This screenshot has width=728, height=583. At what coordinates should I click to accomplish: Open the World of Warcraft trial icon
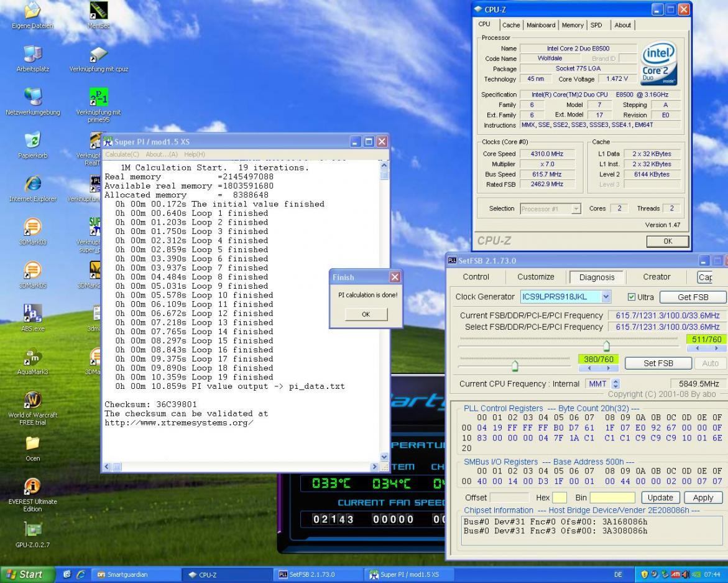(32, 399)
